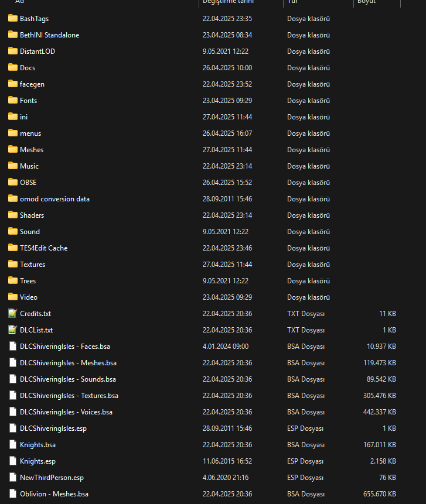Click the Oblivion - Meshes.bsa file icon

[13, 493]
